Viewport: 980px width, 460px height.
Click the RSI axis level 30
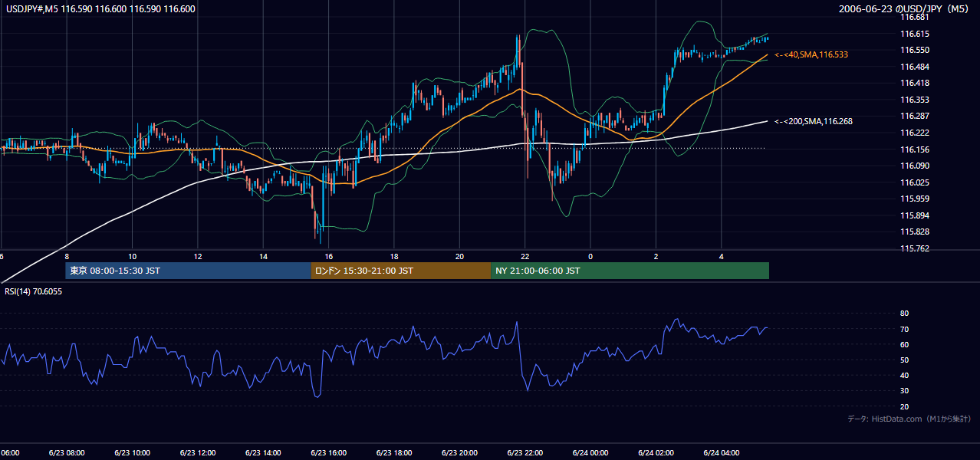pos(904,391)
